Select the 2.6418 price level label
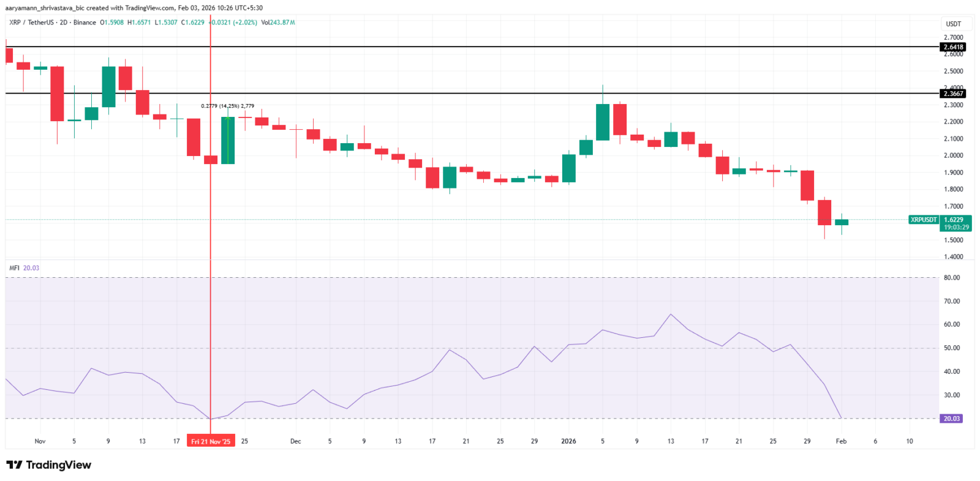980x481 pixels. coord(953,47)
